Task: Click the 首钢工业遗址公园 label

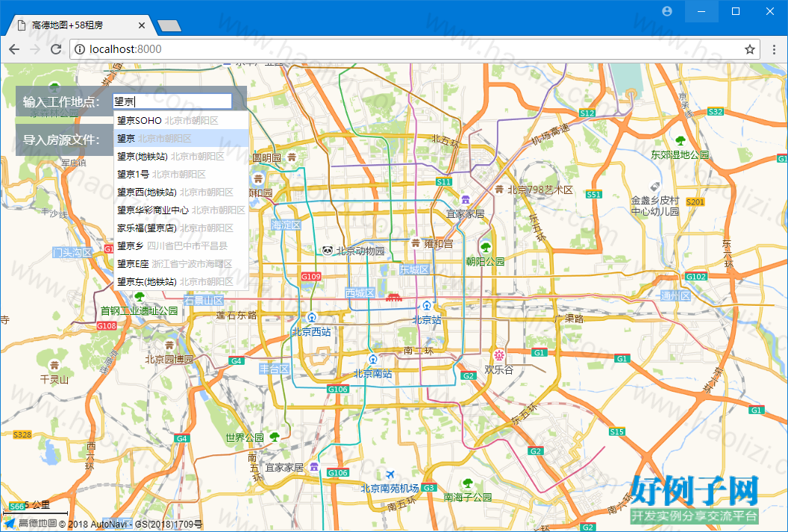Action: [x=140, y=311]
